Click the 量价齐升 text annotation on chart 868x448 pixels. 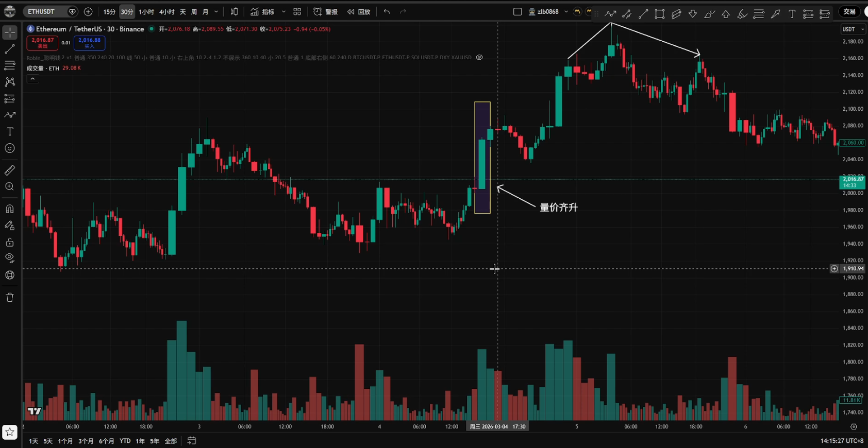pyautogui.click(x=558, y=208)
